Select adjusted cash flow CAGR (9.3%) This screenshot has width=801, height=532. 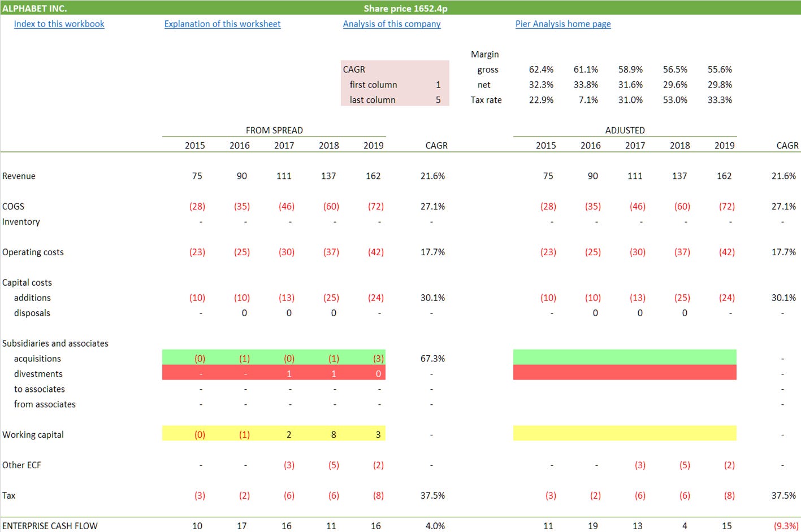point(786,526)
